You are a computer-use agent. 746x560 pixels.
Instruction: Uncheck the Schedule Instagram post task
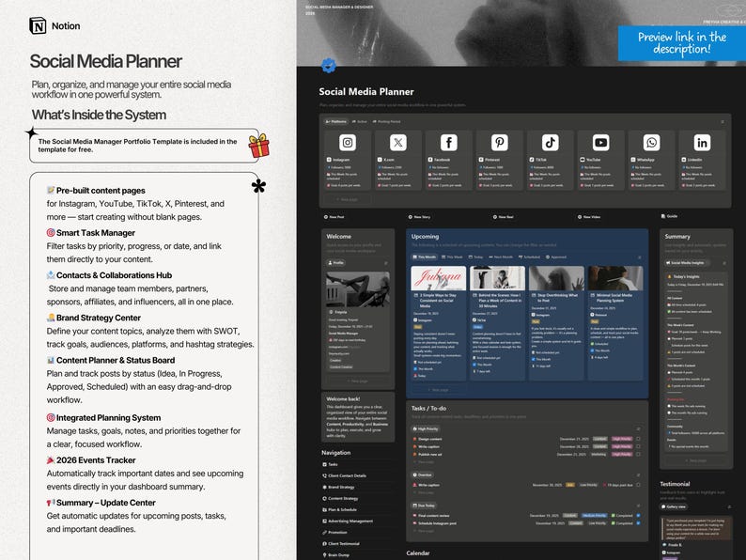(x=638, y=523)
